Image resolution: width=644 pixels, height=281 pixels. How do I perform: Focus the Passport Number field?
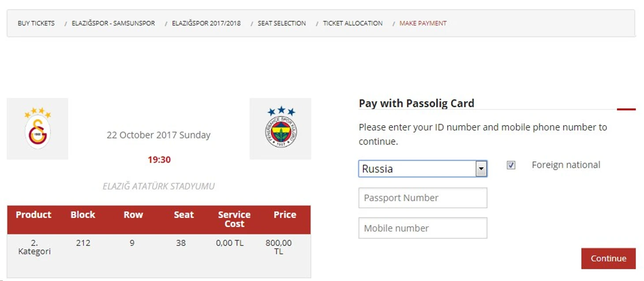(423, 198)
